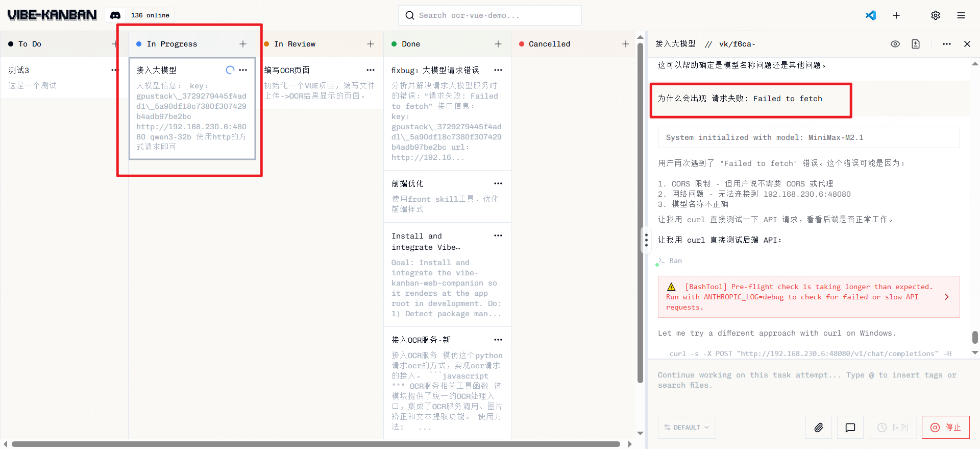Click conversation scroll up arrow
Screen dimensions: 980x449
click(x=975, y=64)
